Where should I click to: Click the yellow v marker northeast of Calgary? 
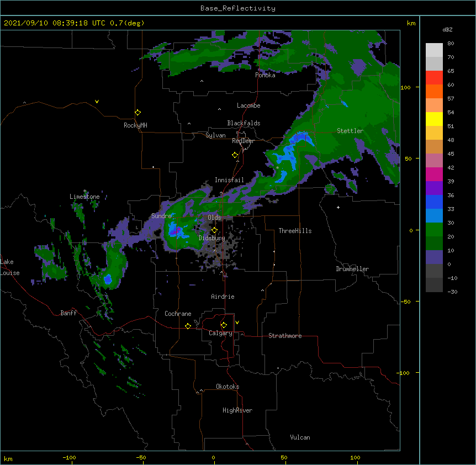coord(237,323)
